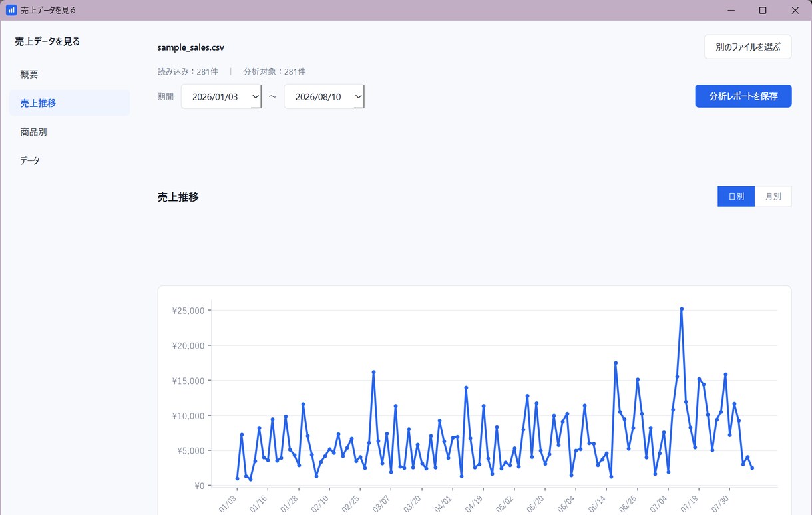Choose another file with 別のファイルを選ぶ

(x=747, y=47)
